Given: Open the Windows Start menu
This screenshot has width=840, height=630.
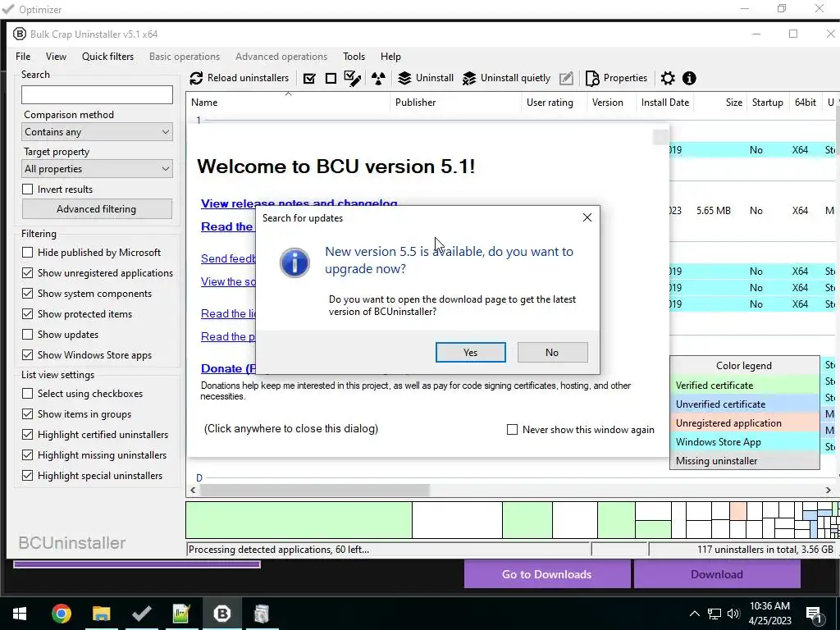Looking at the screenshot, I should pos(20,614).
